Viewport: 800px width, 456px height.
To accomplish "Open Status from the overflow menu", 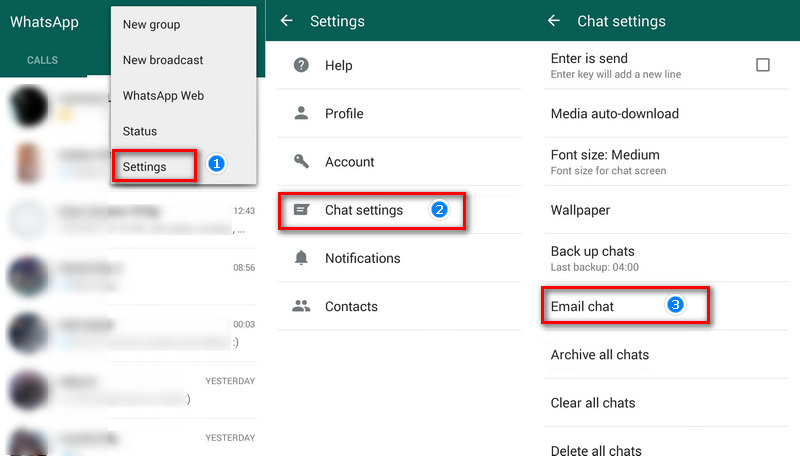I will (140, 131).
